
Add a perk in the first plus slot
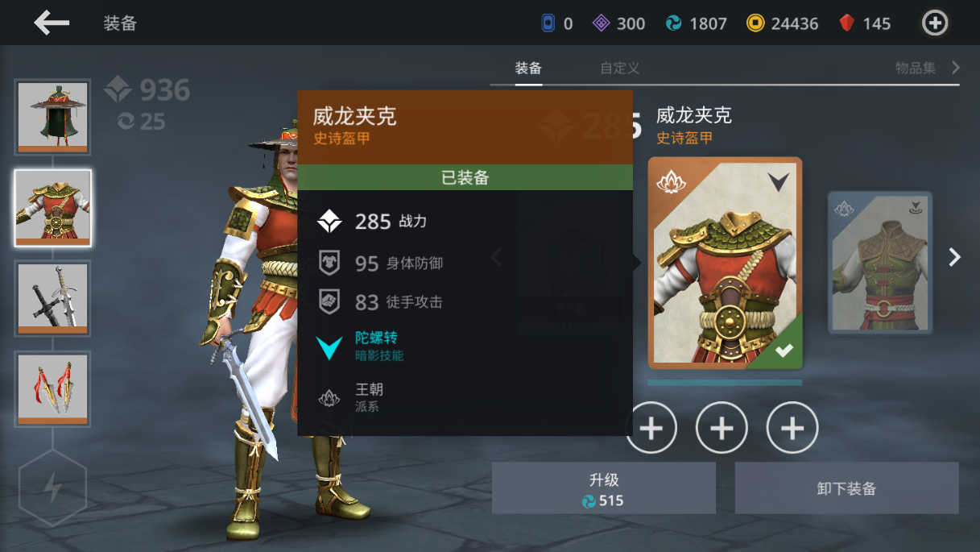point(651,428)
